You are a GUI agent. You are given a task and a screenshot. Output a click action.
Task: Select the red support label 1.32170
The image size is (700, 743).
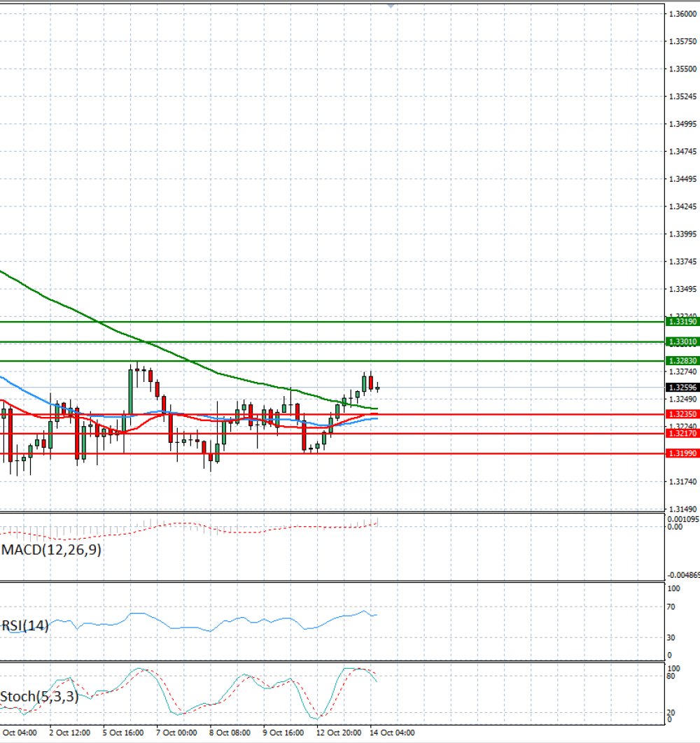pyautogui.click(x=682, y=434)
